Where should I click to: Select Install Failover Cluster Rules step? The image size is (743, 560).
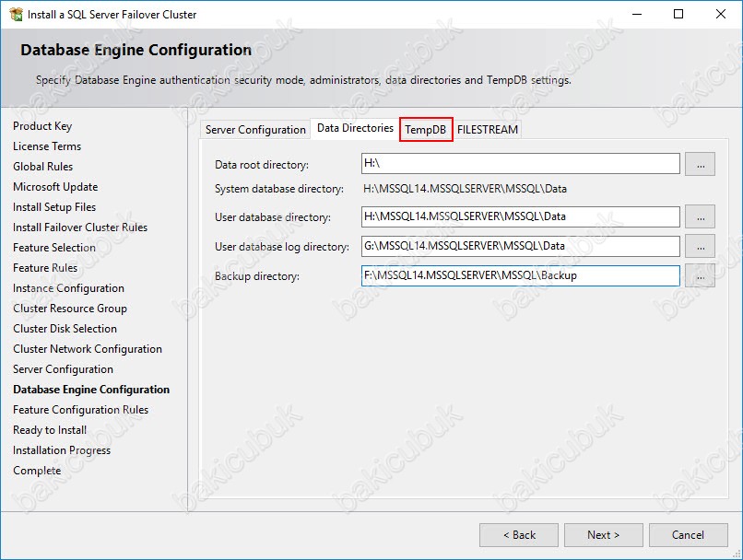(80, 227)
